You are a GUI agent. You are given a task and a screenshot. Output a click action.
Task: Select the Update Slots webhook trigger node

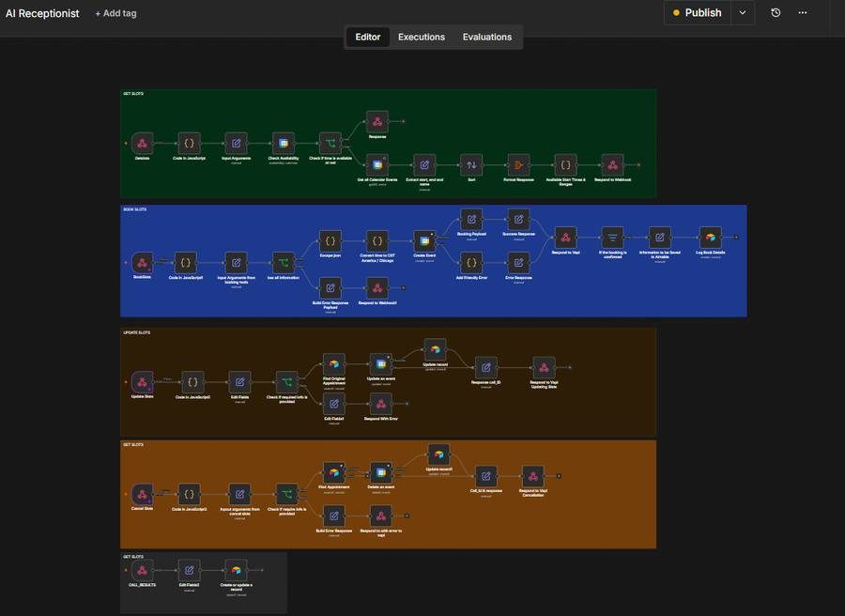[143, 382]
